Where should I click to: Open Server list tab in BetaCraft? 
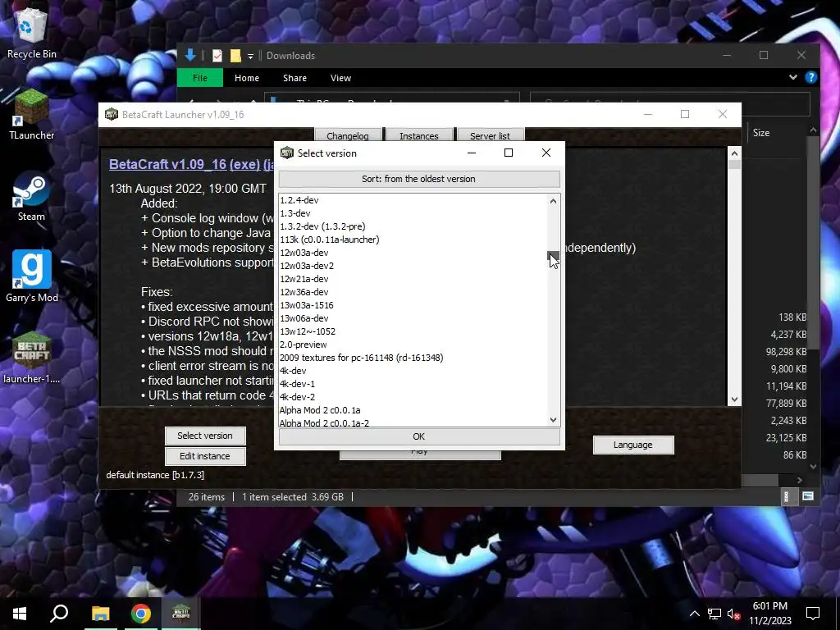(x=491, y=135)
